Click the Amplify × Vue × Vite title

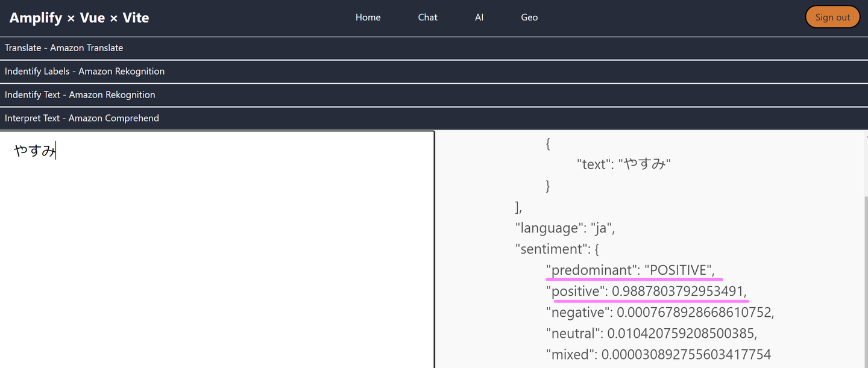pos(79,17)
